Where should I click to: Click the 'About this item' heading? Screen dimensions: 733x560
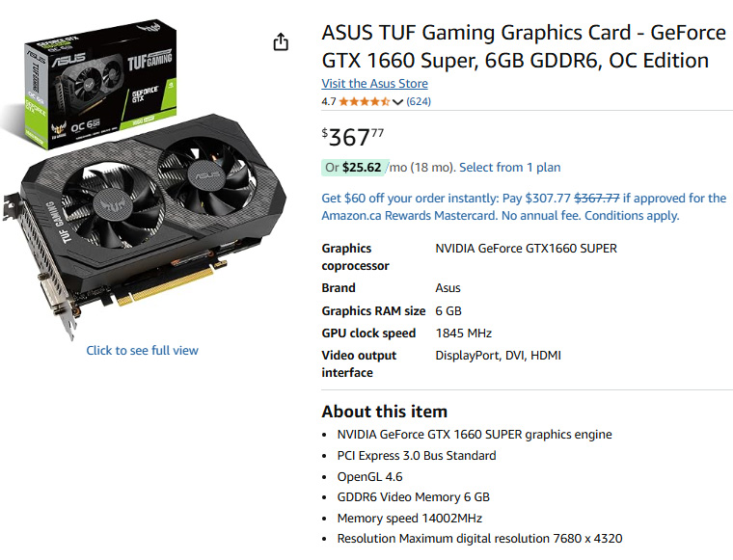(x=384, y=412)
